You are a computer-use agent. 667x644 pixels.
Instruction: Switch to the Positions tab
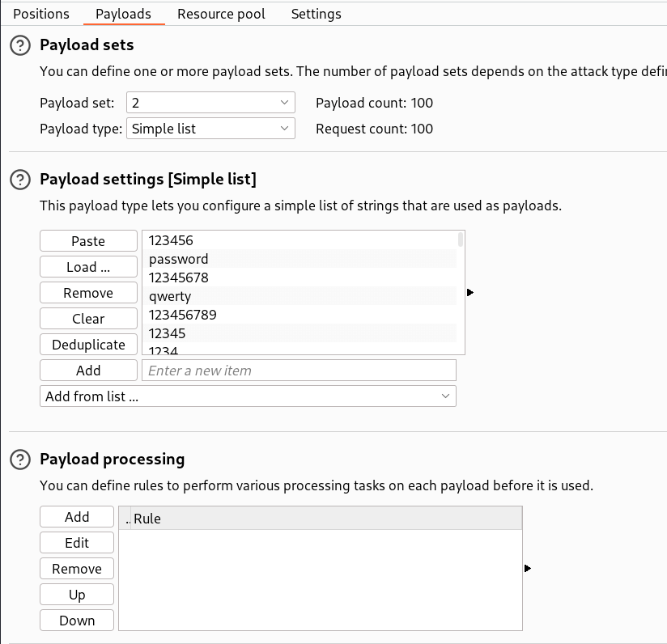[40, 14]
